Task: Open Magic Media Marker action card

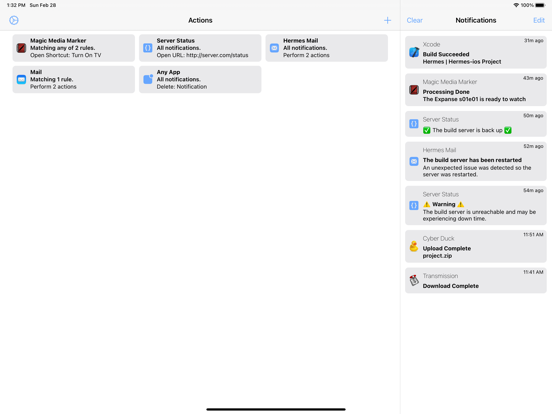Action: [x=74, y=48]
